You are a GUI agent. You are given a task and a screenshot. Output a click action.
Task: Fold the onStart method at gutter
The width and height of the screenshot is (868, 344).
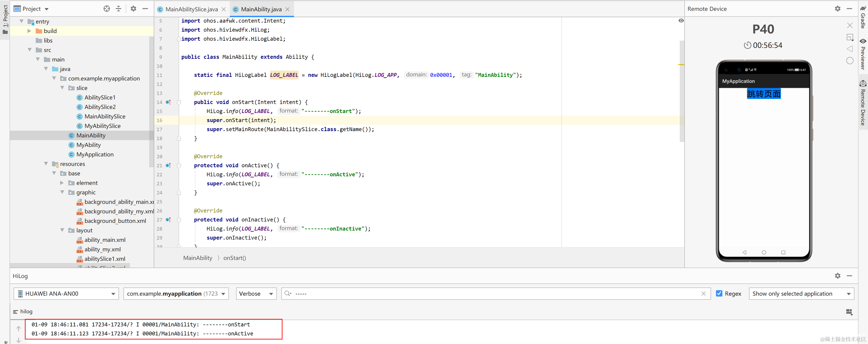(x=179, y=102)
